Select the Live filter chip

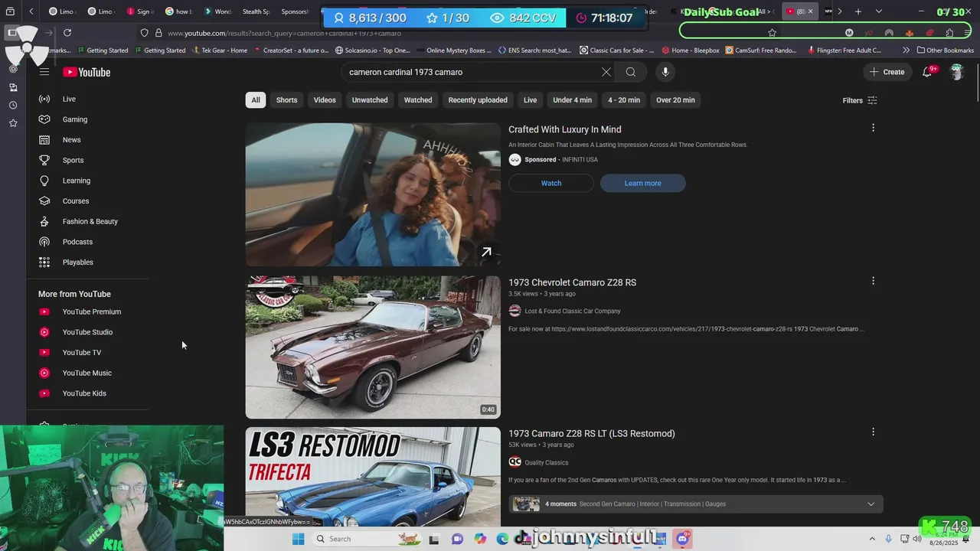point(530,100)
